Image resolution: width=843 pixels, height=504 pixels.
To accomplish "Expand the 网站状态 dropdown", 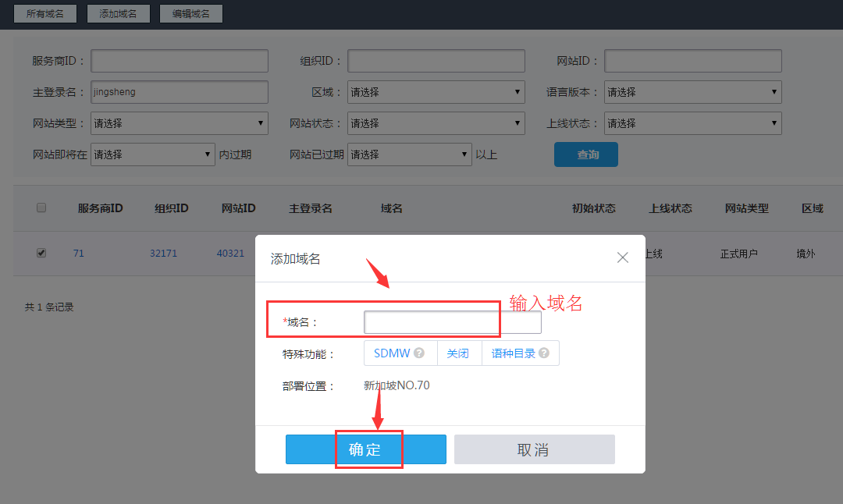I will click(436, 123).
